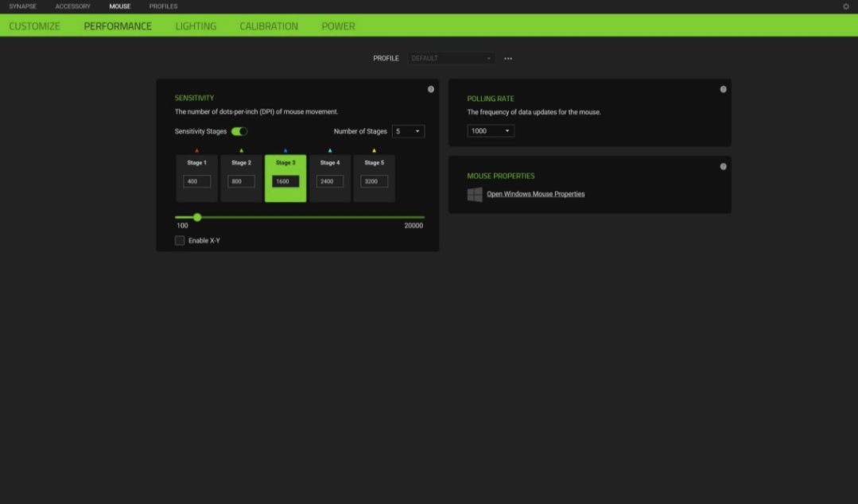Select the Stage 4 sensitivity card
Viewport: 858px width, 504px height.
coord(330,178)
